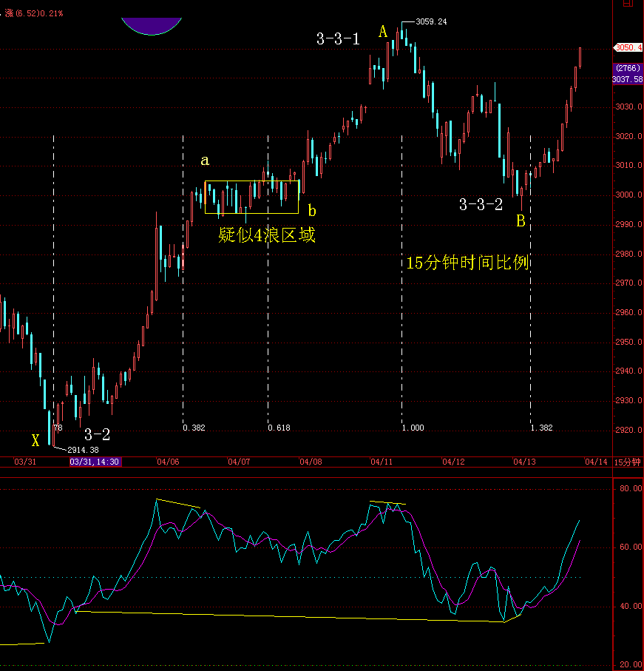Click the 3-2 wave annotation
644x671 pixels.
click(x=97, y=434)
